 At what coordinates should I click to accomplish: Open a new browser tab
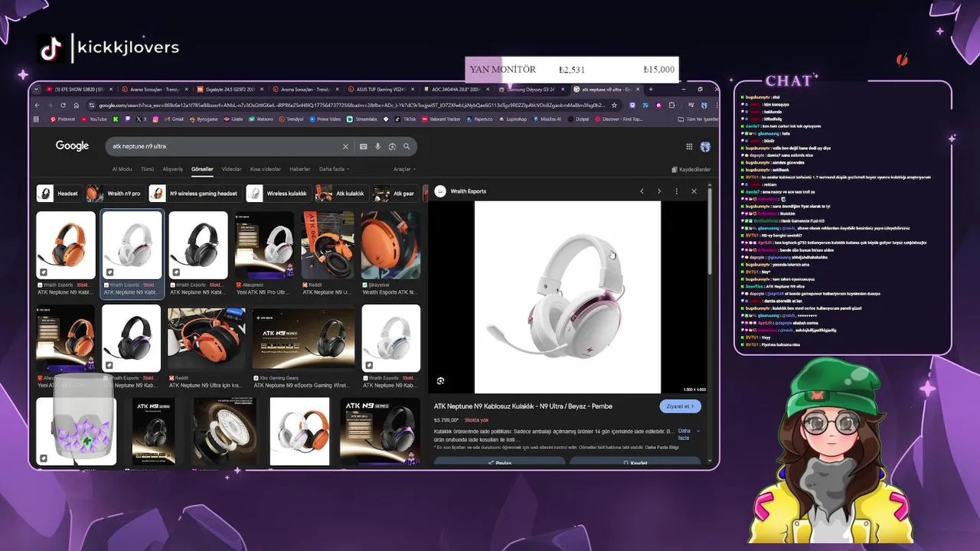(x=650, y=90)
